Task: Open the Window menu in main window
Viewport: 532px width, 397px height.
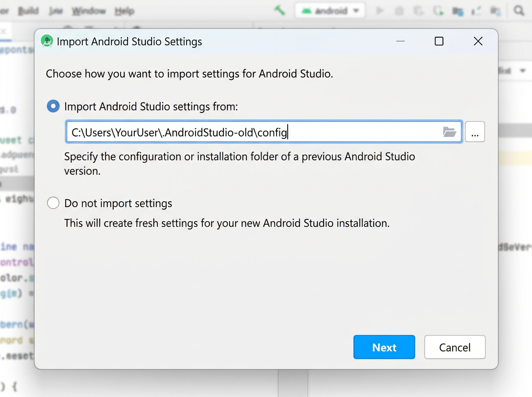Action: pos(90,11)
